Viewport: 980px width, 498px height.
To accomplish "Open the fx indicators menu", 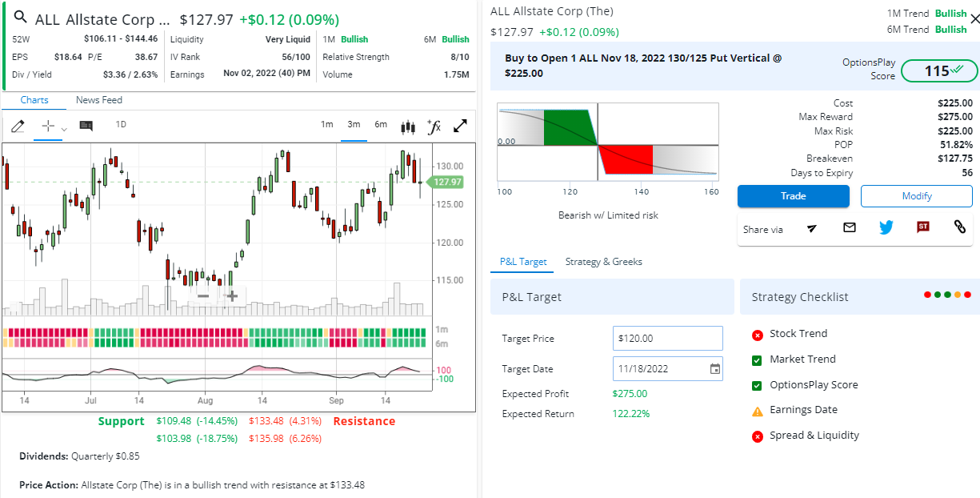I will coord(434,126).
